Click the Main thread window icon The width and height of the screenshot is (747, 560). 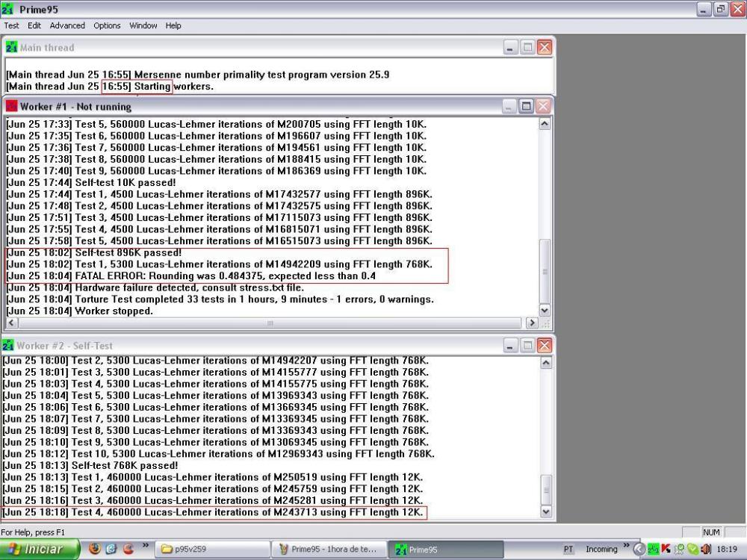(11, 48)
